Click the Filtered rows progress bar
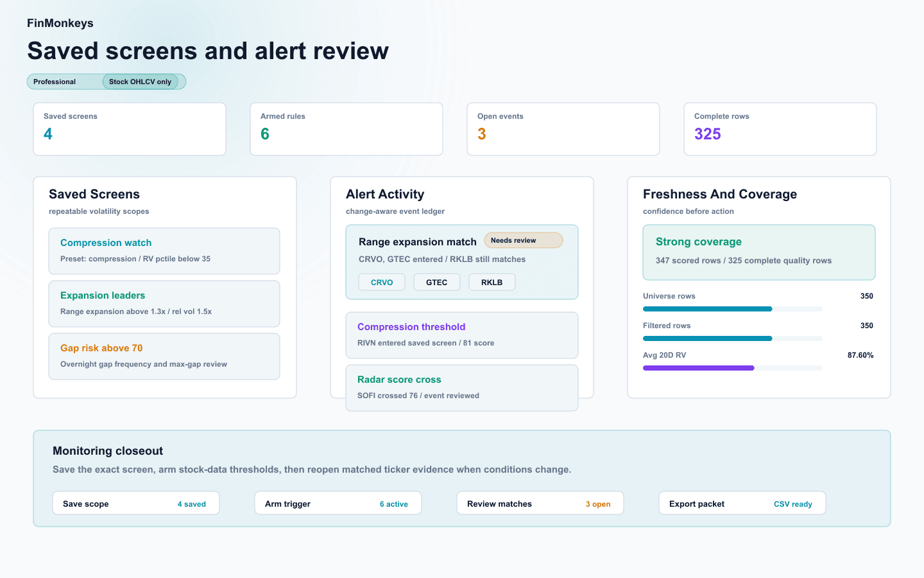 pyautogui.click(x=733, y=338)
